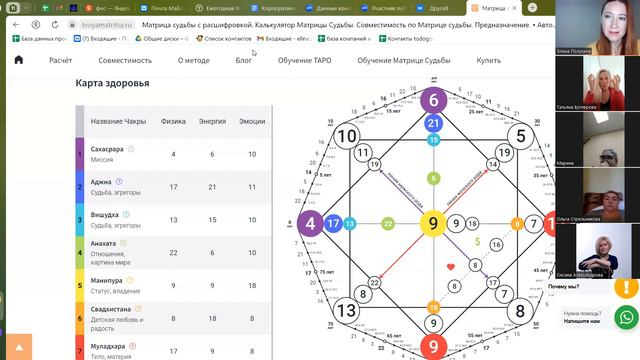
Task: Click the blue circle 17 beside purple 4
Action: (333, 224)
